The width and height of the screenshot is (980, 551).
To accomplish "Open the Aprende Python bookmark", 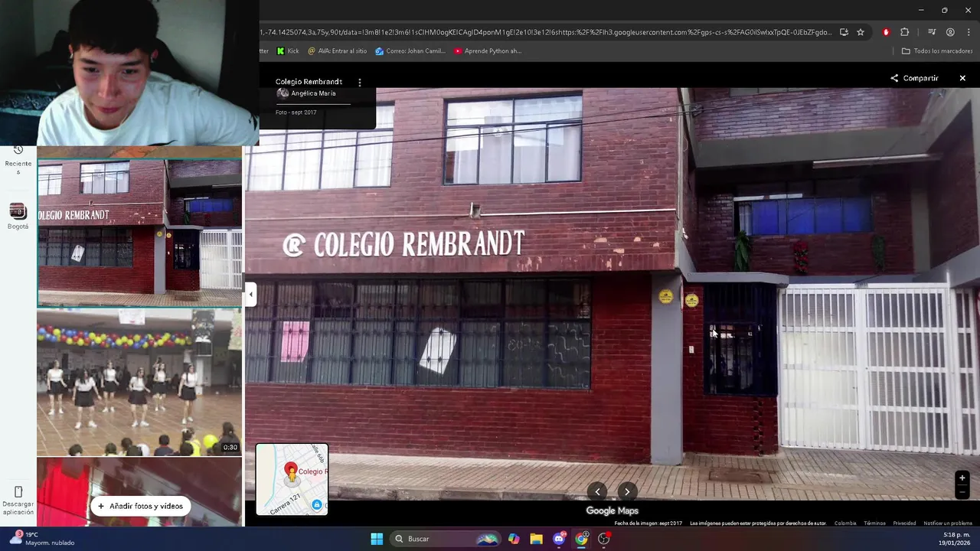I will point(488,51).
